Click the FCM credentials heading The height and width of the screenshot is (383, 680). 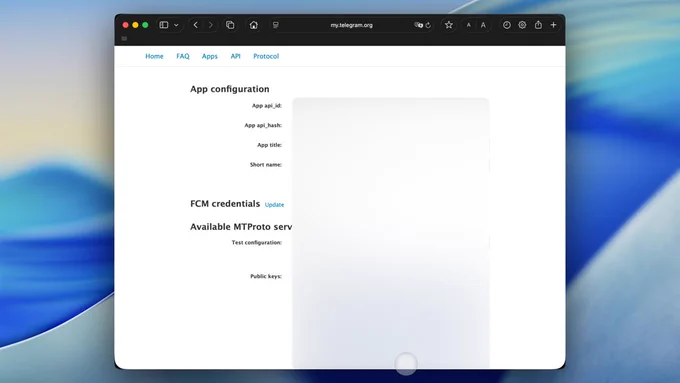coord(225,204)
